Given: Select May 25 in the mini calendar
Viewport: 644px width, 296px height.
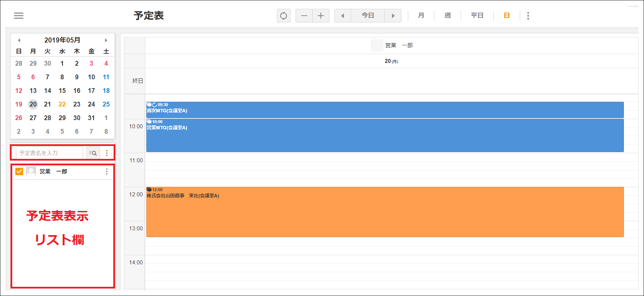Looking at the screenshot, I should 106,104.
